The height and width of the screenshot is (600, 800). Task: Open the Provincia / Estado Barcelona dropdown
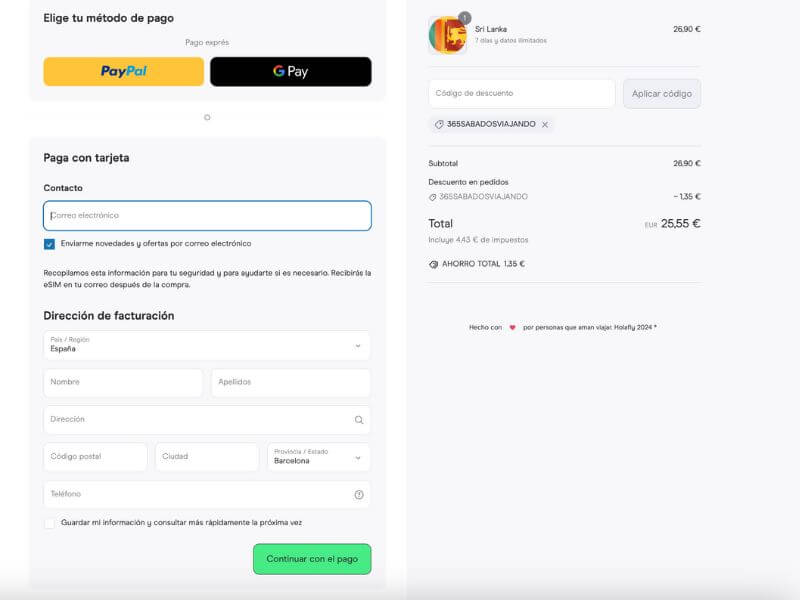pos(319,457)
